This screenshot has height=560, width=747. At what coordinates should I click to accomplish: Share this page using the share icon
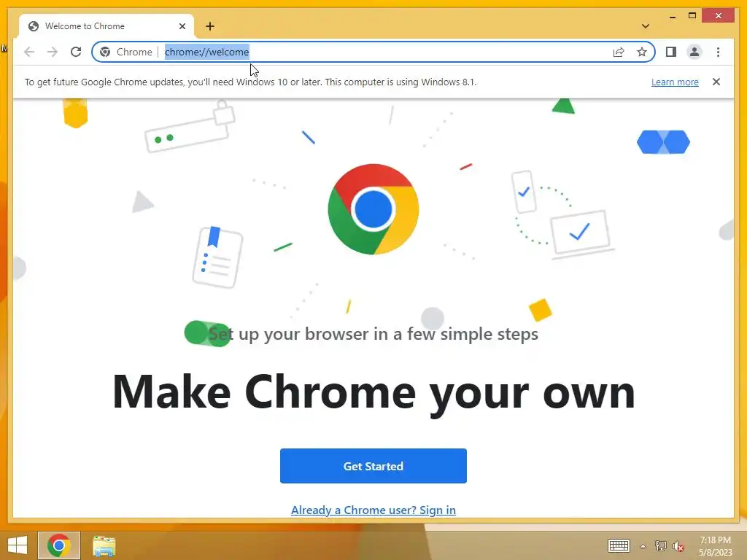(619, 52)
